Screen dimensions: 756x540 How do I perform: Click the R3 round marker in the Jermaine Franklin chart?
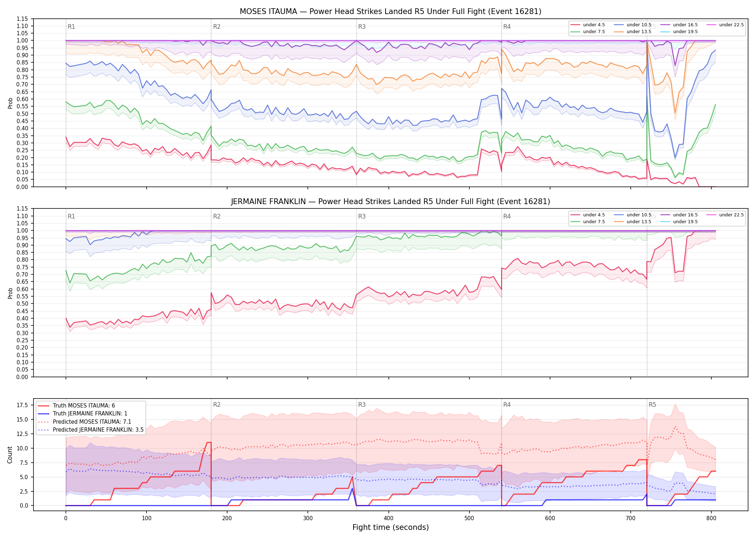[x=362, y=216]
